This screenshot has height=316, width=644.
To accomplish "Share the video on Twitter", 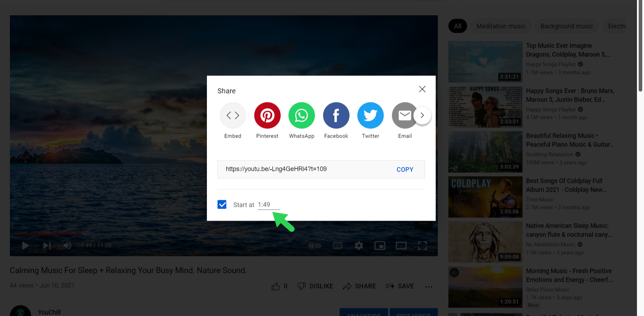I will (370, 115).
